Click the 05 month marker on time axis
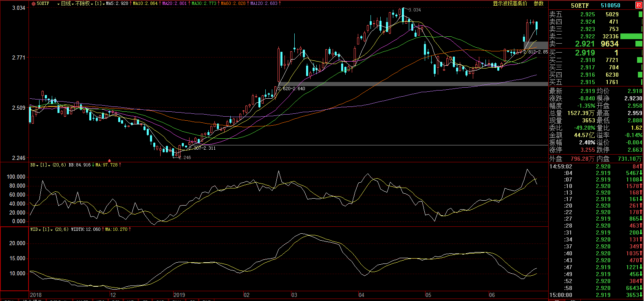This screenshot has height=301, width=644. [x=428, y=295]
